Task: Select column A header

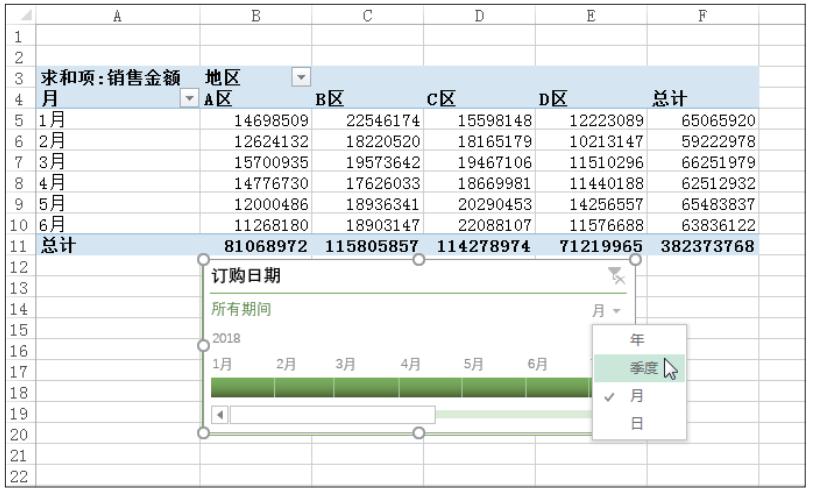Action: (x=118, y=16)
